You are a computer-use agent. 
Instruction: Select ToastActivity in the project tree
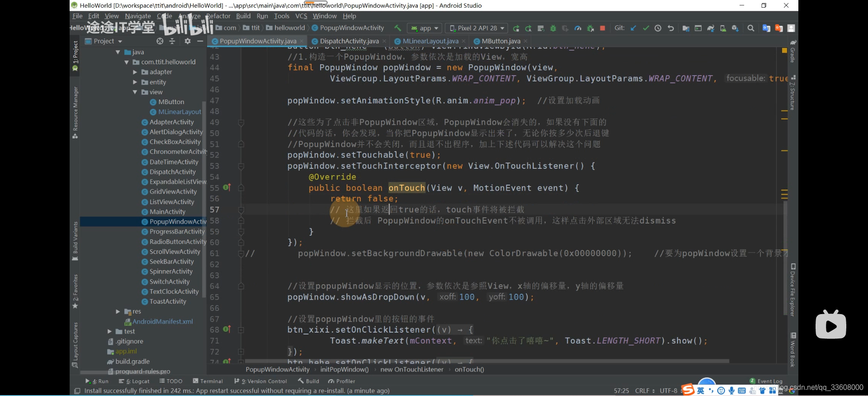(168, 301)
